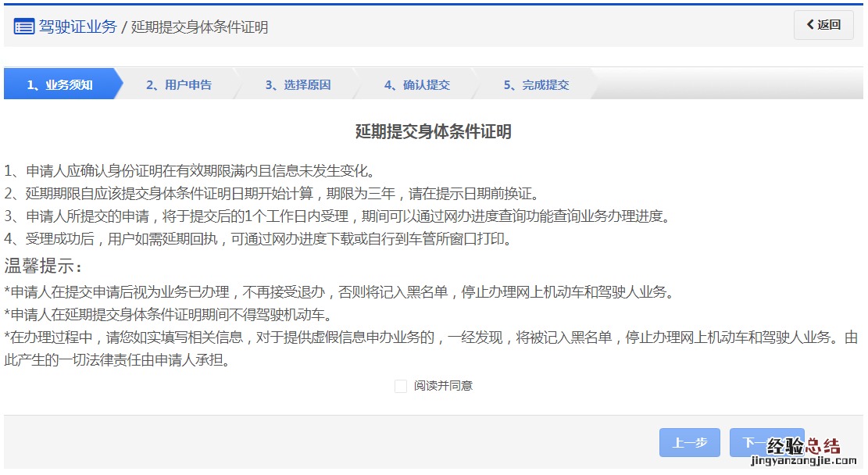Click the 上一步 button
868x475 pixels.
[689, 443]
